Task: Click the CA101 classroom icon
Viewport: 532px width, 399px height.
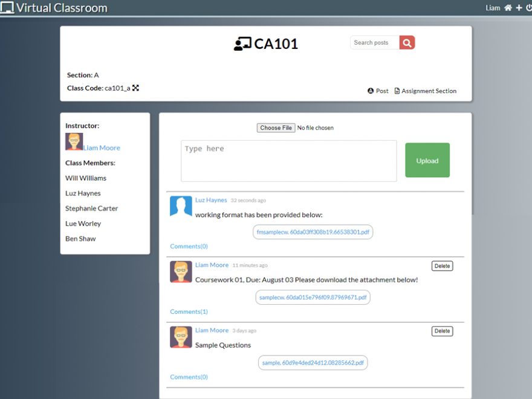Action: coord(242,44)
